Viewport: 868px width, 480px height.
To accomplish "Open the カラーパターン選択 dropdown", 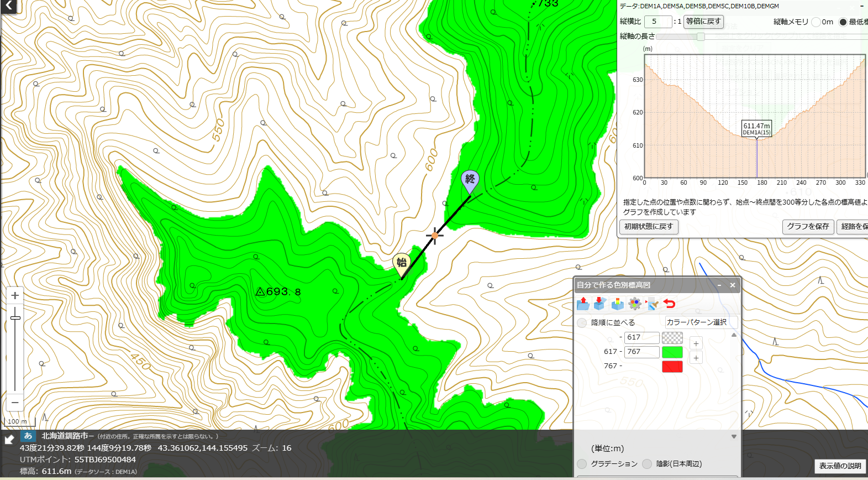I will point(701,322).
